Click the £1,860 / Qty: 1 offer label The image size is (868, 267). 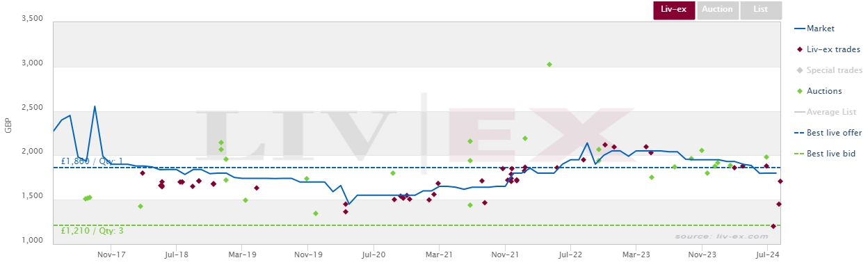[x=92, y=162]
